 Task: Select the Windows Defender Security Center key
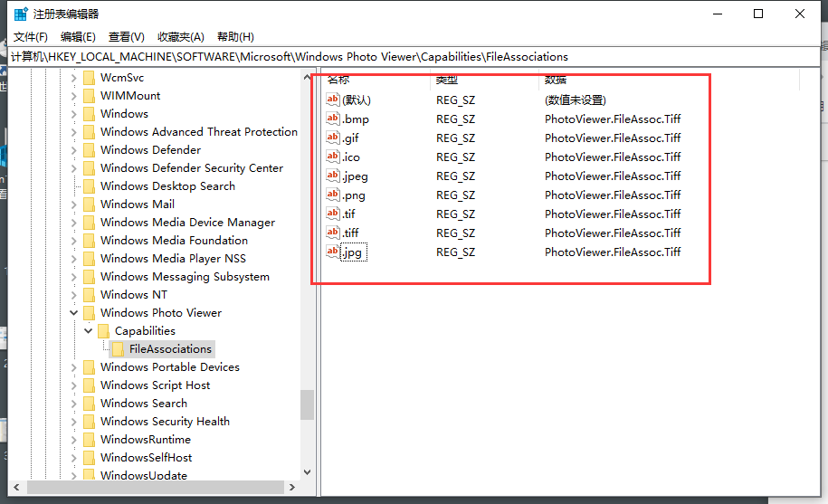pyautogui.click(x=192, y=167)
